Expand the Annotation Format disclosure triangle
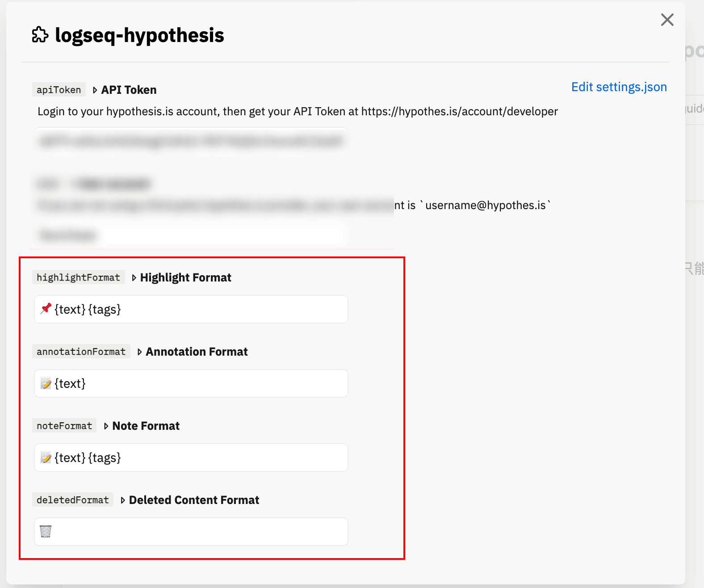704x588 pixels. pos(139,352)
